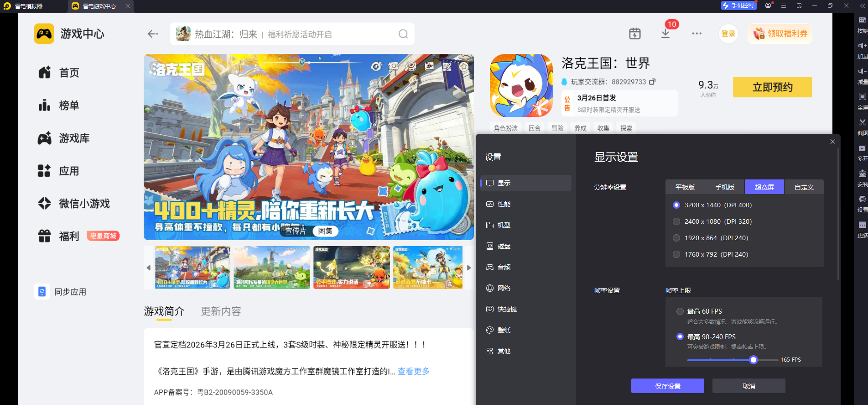Open the 多开 multi-instance icon
The height and width of the screenshot is (405, 868).
862,148
